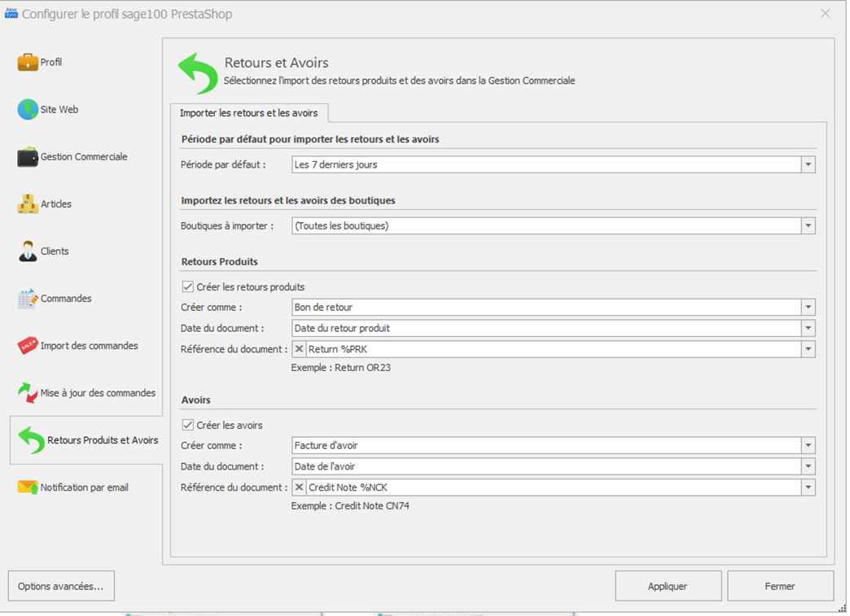Open the Boutiques à importer dropdown
Image resolution: width=850 pixels, height=616 pixels.
[808, 226]
